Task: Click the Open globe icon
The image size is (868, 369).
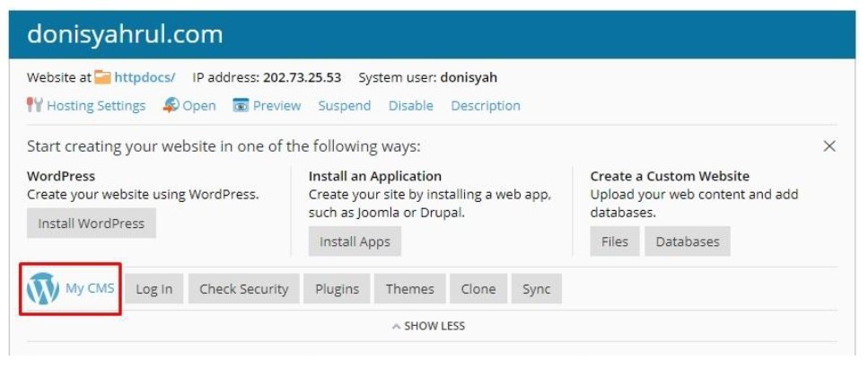Action: coord(171,105)
